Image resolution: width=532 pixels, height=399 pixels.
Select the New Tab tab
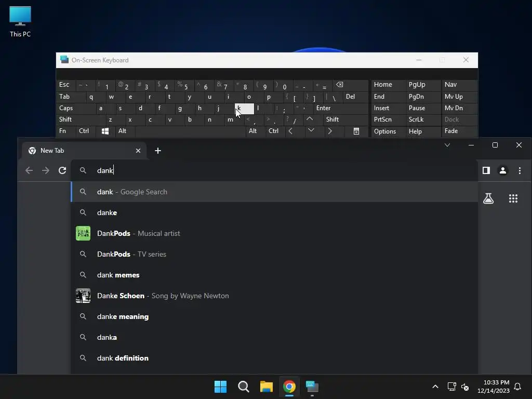point(84,151)
